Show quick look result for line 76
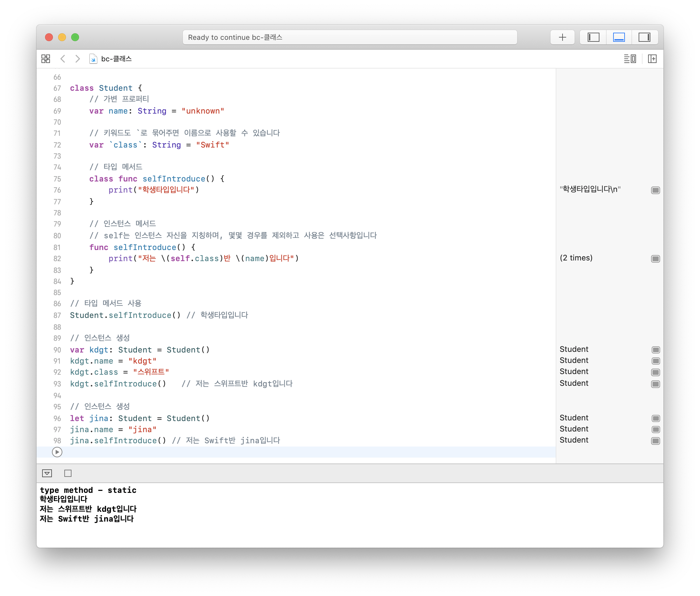This screenshot has width=700, height=596. [655, 190]
